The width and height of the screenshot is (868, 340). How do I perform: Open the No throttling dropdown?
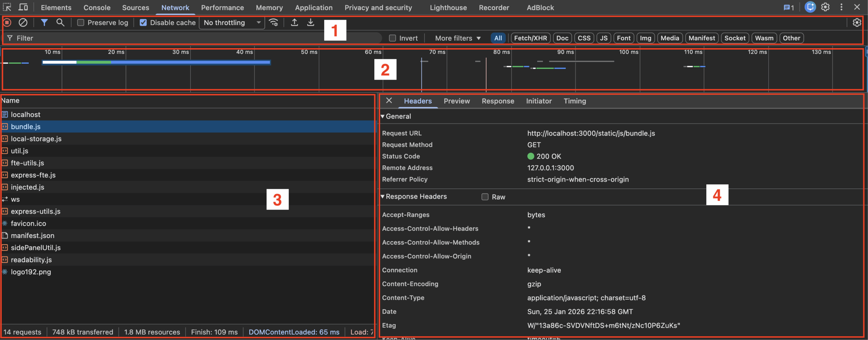click(x=232, y=23)
